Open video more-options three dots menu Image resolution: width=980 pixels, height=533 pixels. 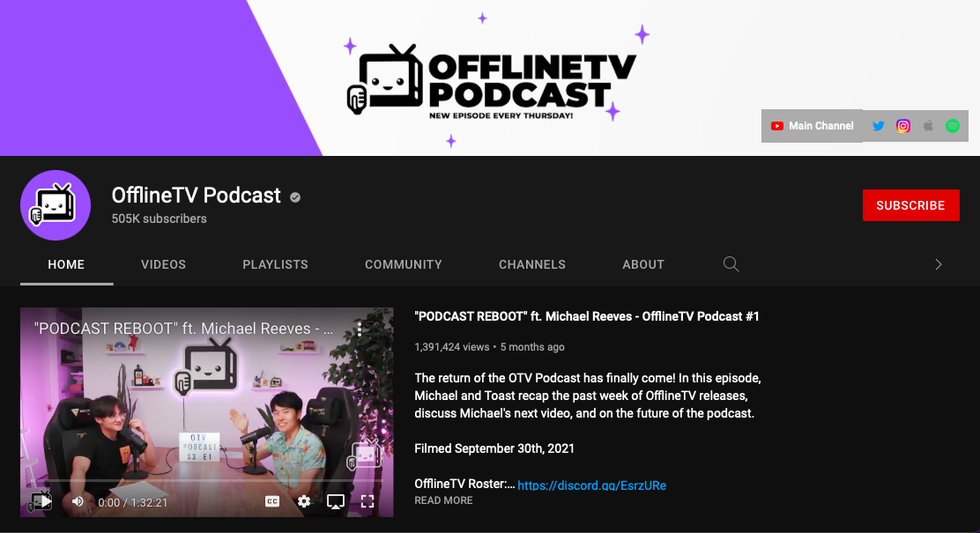click(x=360, y=329)
